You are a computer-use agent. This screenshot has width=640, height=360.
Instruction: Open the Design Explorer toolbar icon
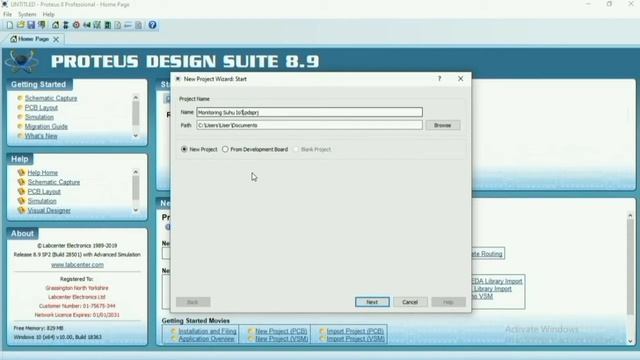107,25
